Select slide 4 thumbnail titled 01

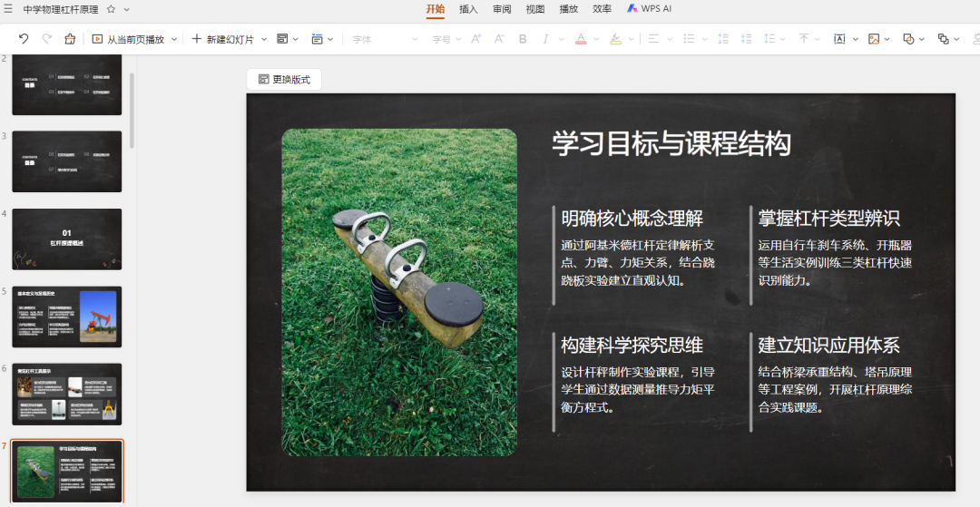(67, 239)
